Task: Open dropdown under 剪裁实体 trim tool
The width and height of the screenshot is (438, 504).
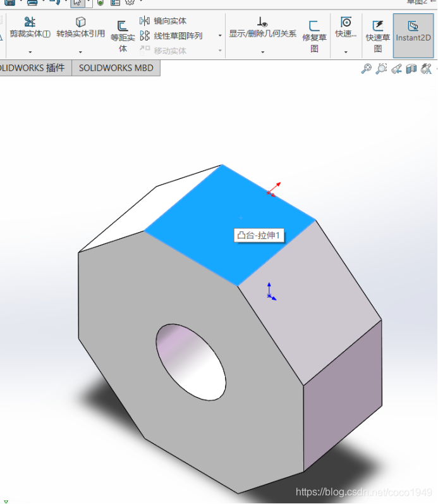Action: pos(30,52)
